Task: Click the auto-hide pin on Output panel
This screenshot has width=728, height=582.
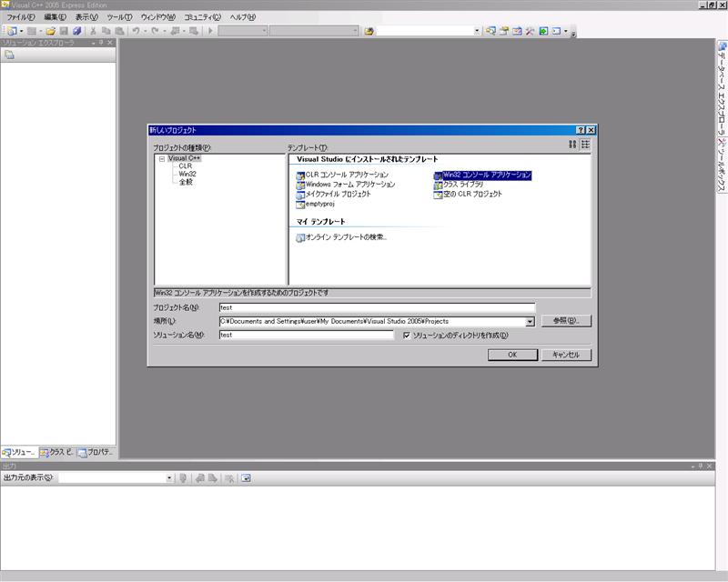Action: tap(701, 466)
